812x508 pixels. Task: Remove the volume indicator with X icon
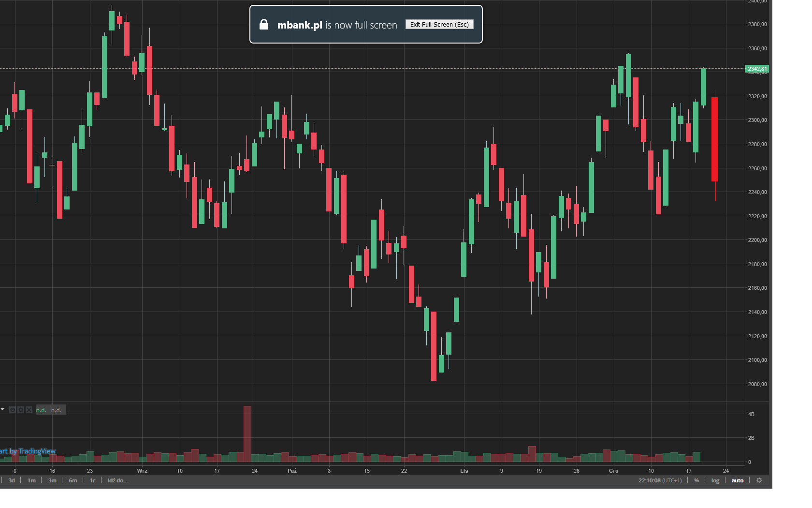coord(29,410)
